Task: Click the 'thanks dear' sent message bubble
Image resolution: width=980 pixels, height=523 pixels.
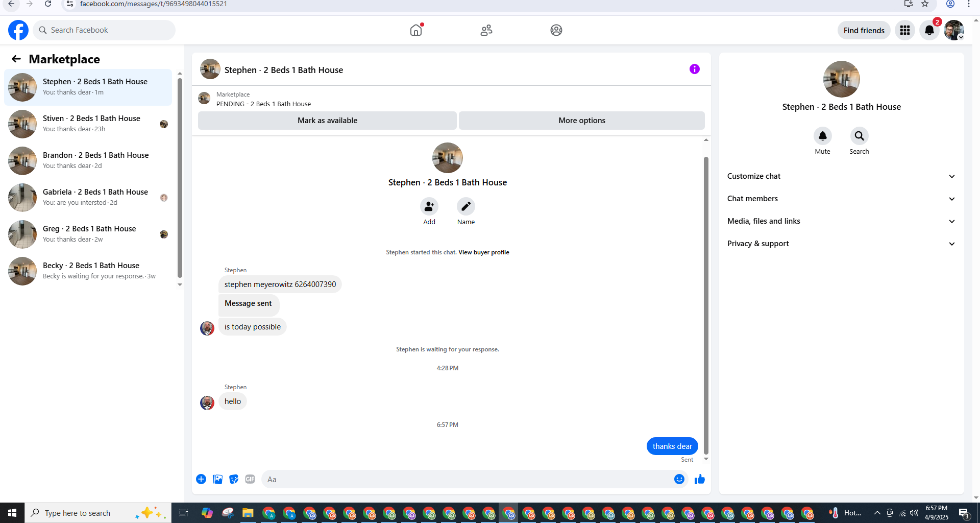Action: 672,446
